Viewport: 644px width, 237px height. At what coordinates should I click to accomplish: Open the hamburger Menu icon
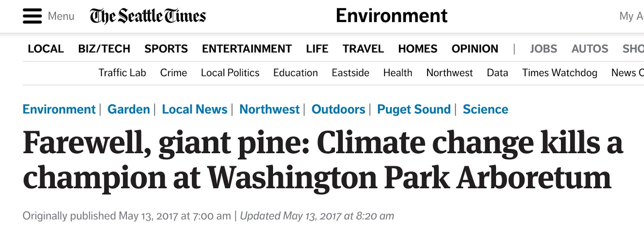32,16
